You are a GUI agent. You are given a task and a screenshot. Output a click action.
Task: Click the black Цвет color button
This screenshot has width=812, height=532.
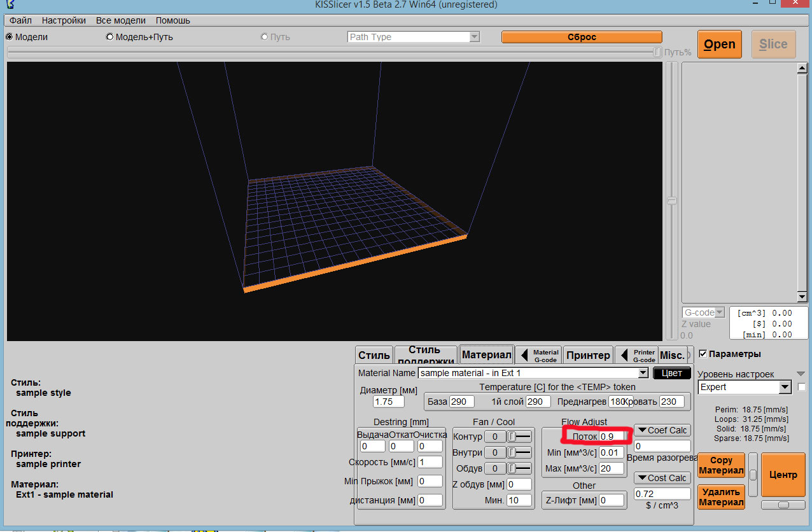(x=671, y=373)
